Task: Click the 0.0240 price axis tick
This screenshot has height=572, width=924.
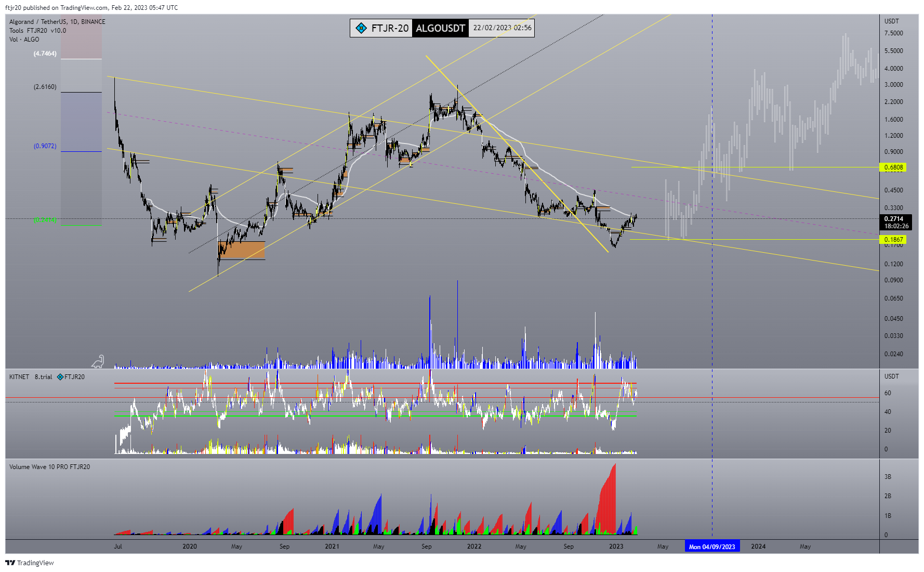Action: [x=894, y=354]
